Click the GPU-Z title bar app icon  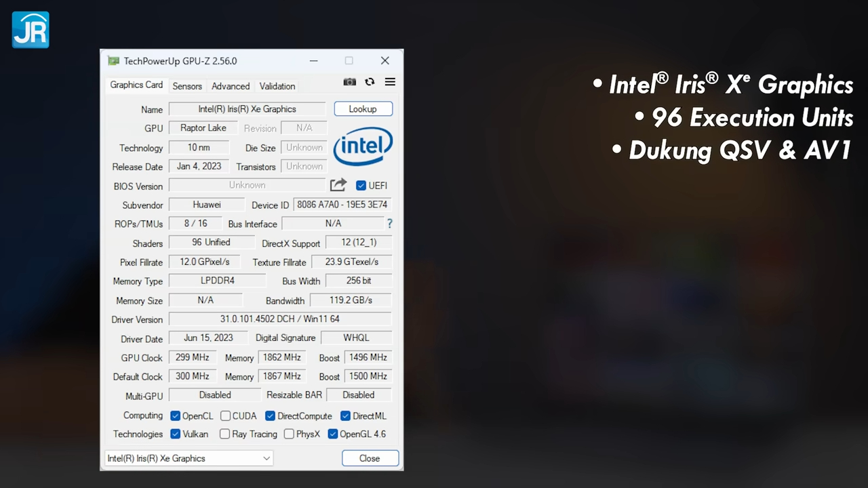click(x=113, y=61)
